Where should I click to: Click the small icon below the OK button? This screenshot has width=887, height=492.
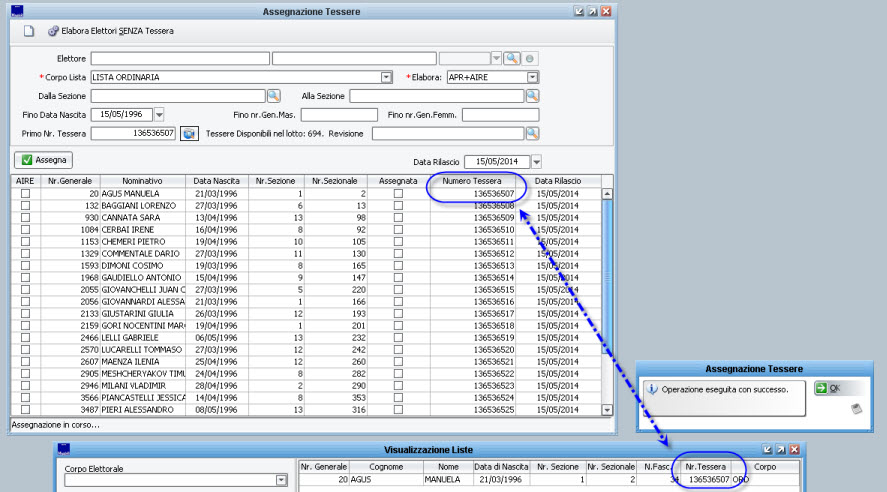coord(856,408)
